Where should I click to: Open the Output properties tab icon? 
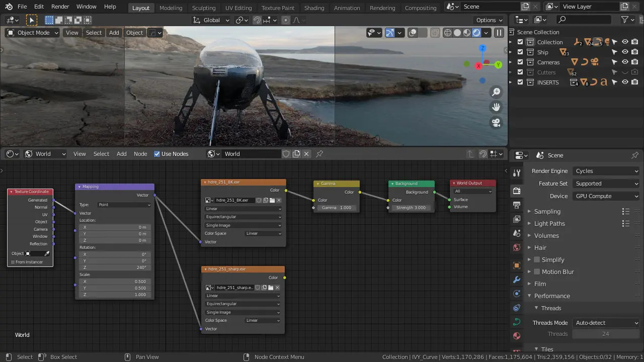click(x=517, y=205)
